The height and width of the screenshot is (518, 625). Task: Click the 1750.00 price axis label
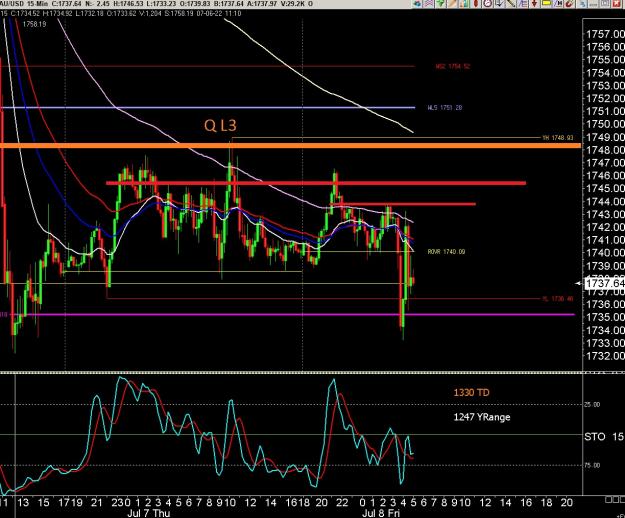pyautogui.click(x=605, y=124)
